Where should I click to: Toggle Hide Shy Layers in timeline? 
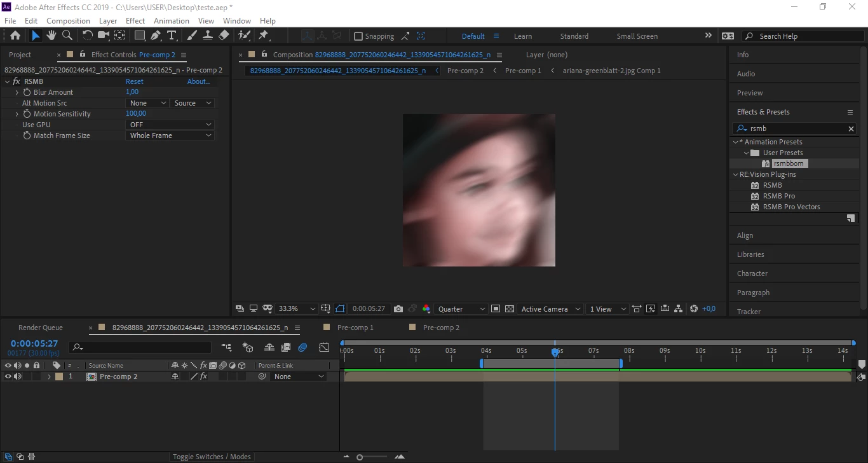click(x=269, y=347)
